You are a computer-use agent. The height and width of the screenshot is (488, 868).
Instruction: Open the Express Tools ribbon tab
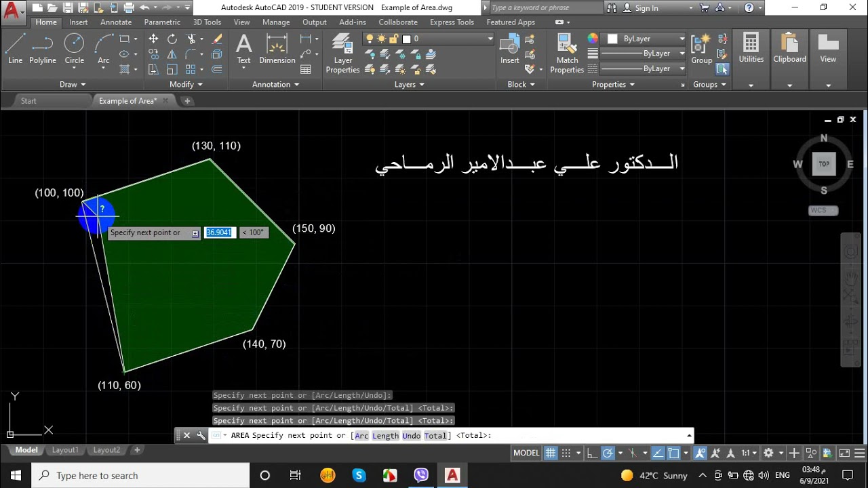tap(452, 22)
